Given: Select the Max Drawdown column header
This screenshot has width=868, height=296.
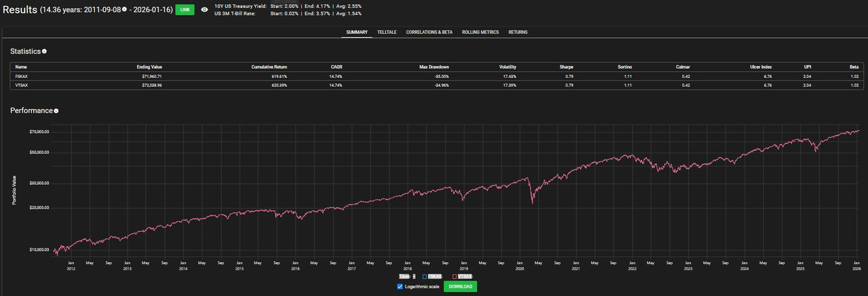Looking at the screenshot, I should pyautogui.click(x=435, y=67).
